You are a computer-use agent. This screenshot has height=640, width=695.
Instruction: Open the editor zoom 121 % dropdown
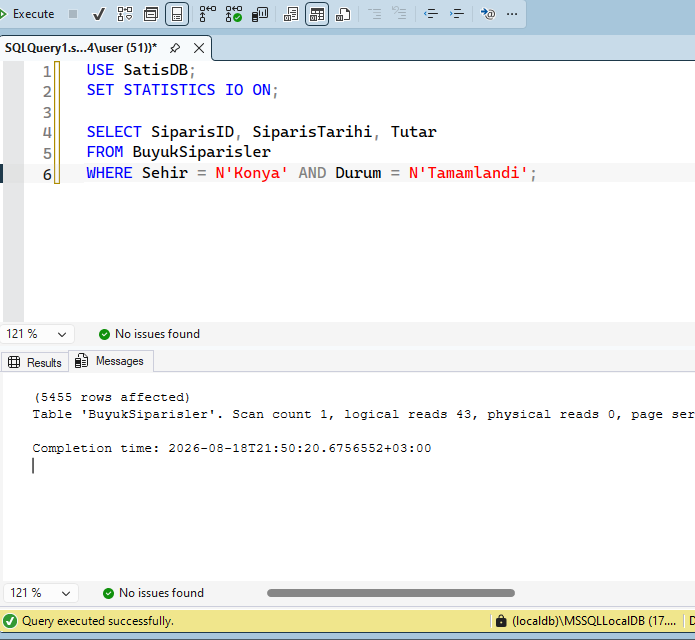[x=36, y=334]
